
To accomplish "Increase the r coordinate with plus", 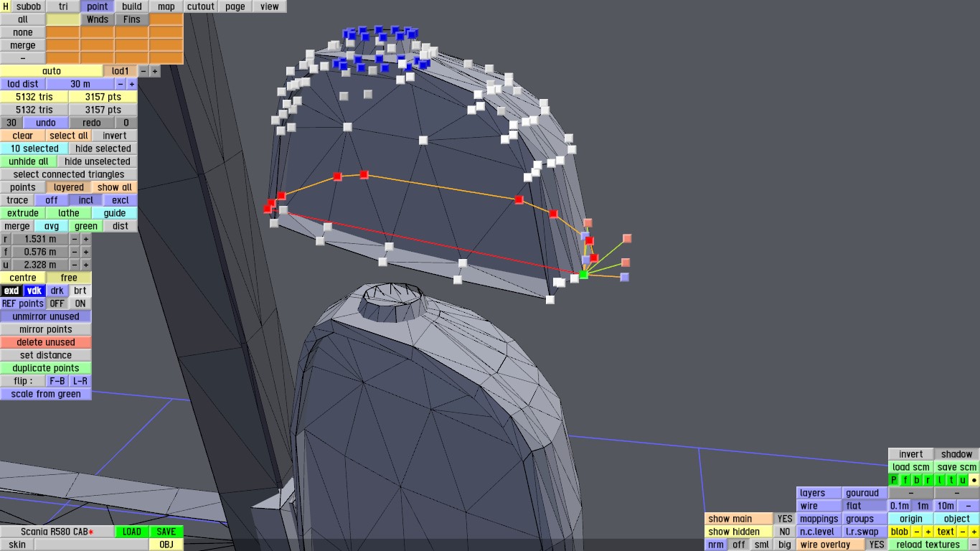I will coord(86,239).
